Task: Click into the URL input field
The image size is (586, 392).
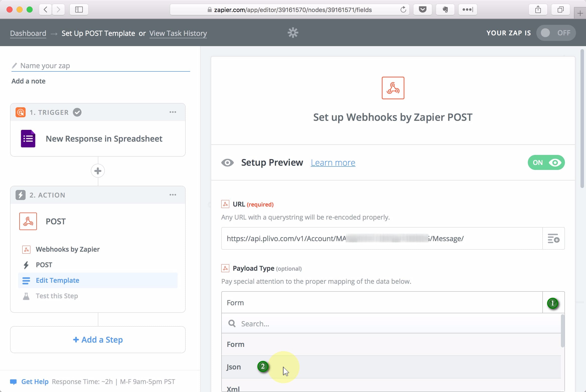Action: pos(382,238)
